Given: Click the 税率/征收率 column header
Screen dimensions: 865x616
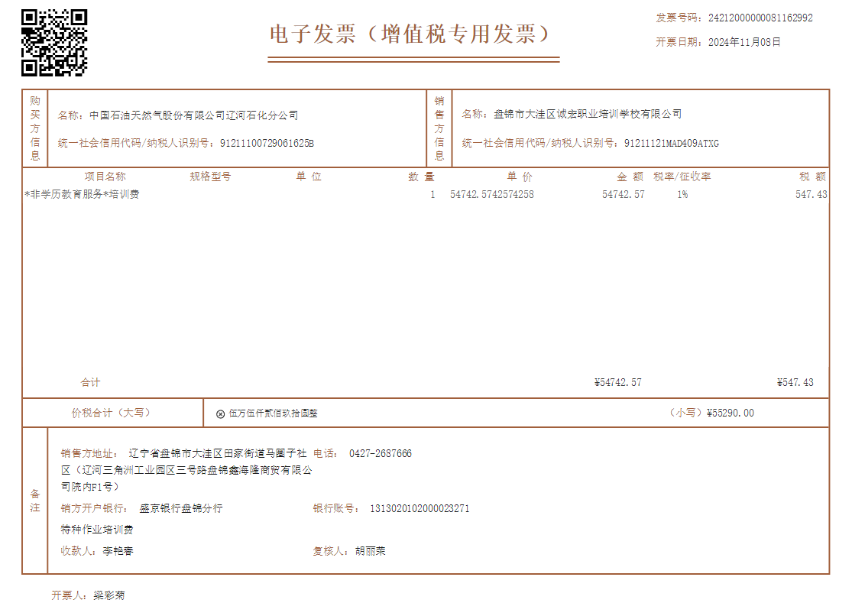Looking at the screenshot, I should [682, 177].
